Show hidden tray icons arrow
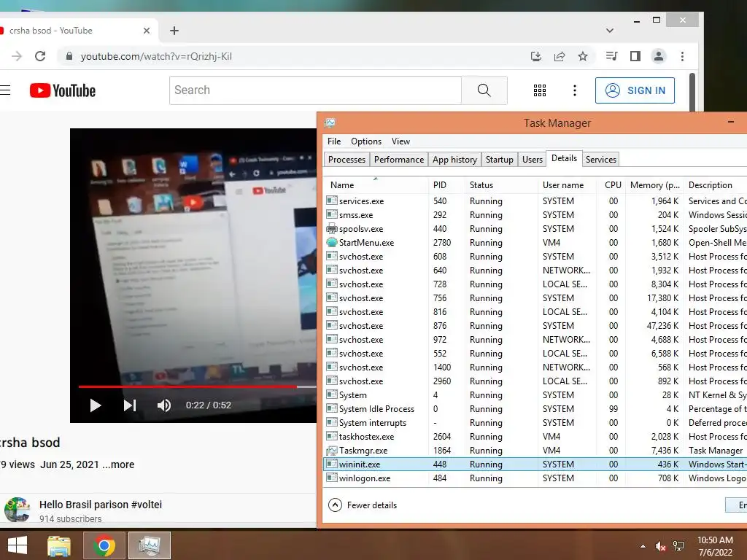 point(643,546)
